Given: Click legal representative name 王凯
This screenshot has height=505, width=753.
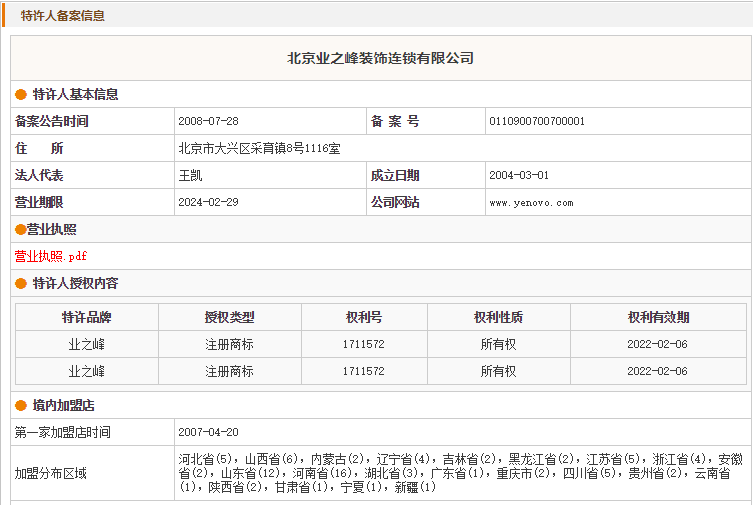Looking at the screenshot, I should tap(190, 176).
